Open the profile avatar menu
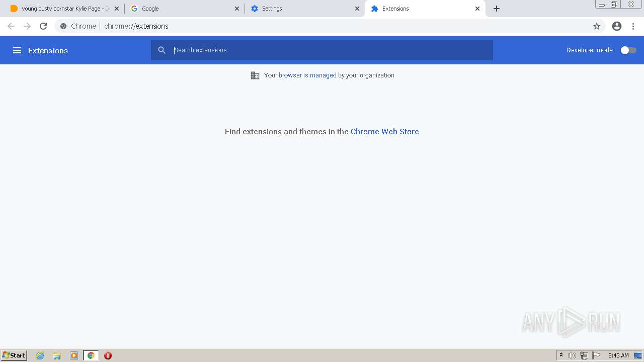Screen dimensions: 644x362 point(617,26)
